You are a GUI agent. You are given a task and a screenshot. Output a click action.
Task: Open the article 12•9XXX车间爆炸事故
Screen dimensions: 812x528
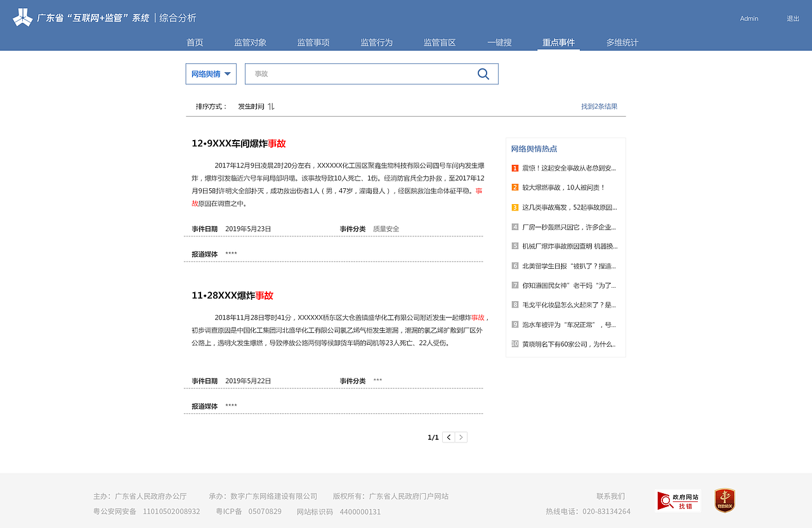(239, 143)
